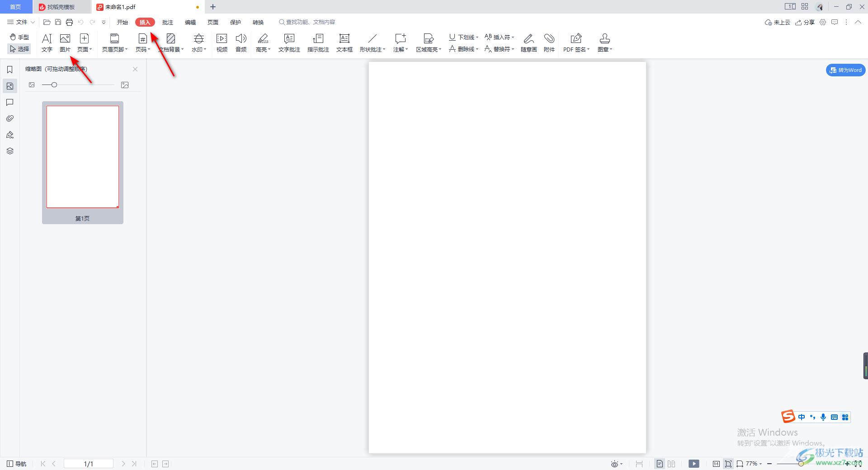Click the 转为Word button
This screenshot has height=470, width=868.
click(845, 70)
